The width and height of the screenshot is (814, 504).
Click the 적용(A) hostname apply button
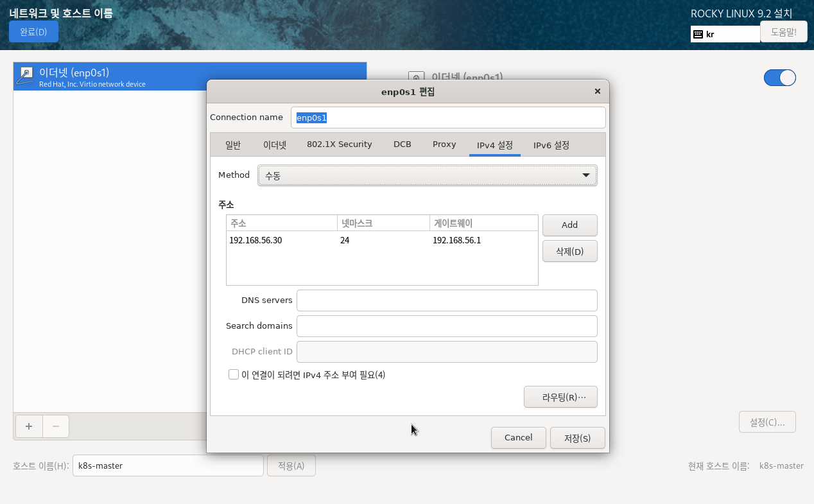click(x=291, y=465)
